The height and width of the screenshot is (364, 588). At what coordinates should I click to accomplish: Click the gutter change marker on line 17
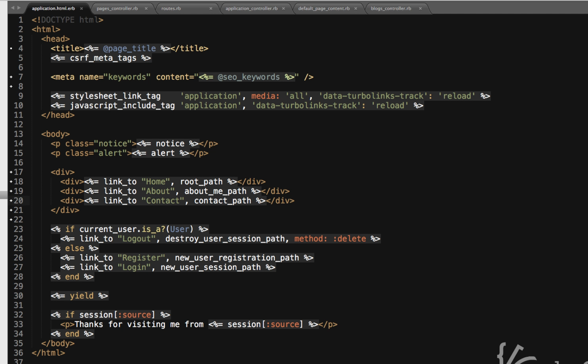click(11, 172)
